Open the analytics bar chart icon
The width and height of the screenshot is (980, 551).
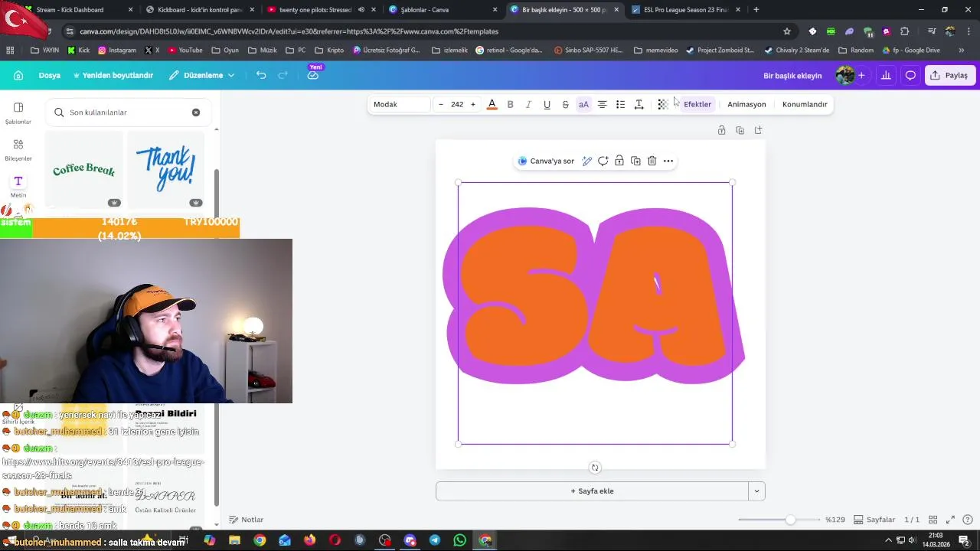(886, 75)
